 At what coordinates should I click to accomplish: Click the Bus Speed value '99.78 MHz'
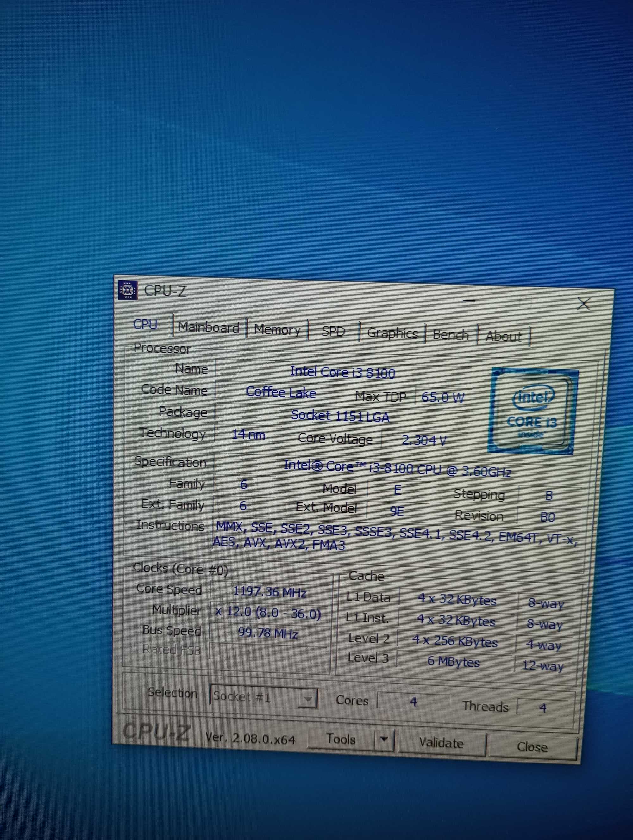tap(268, 633)
